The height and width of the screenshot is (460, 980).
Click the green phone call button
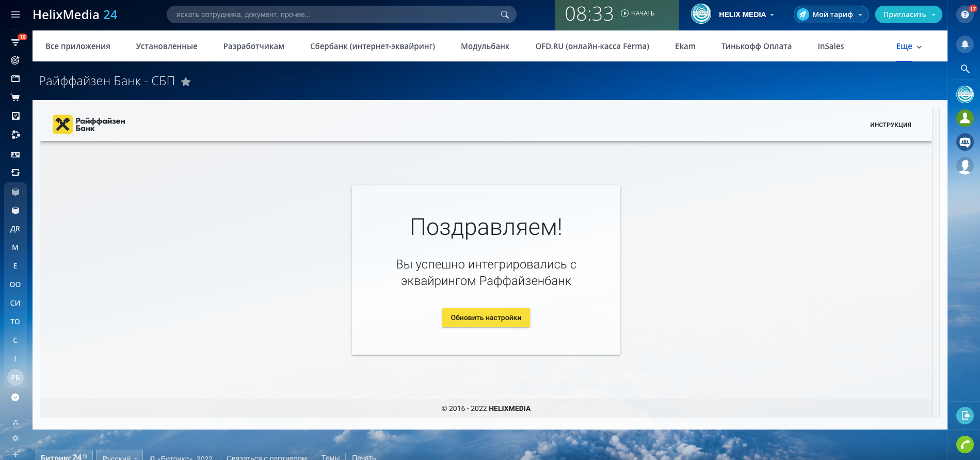pos(965,445)
